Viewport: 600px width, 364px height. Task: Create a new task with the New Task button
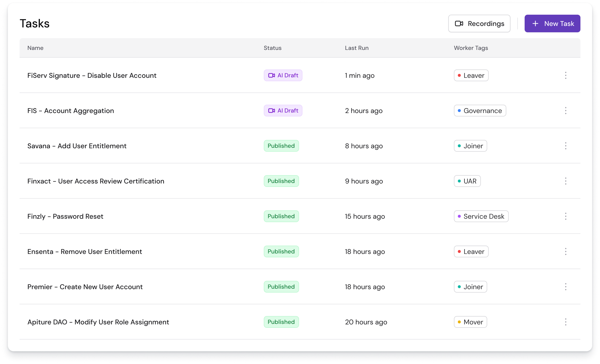(553, 23)
